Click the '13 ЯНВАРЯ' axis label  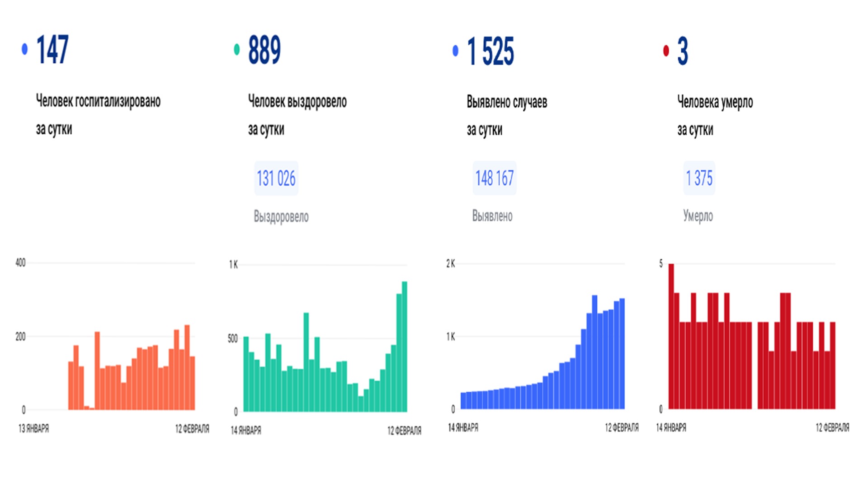click(33, 428)
